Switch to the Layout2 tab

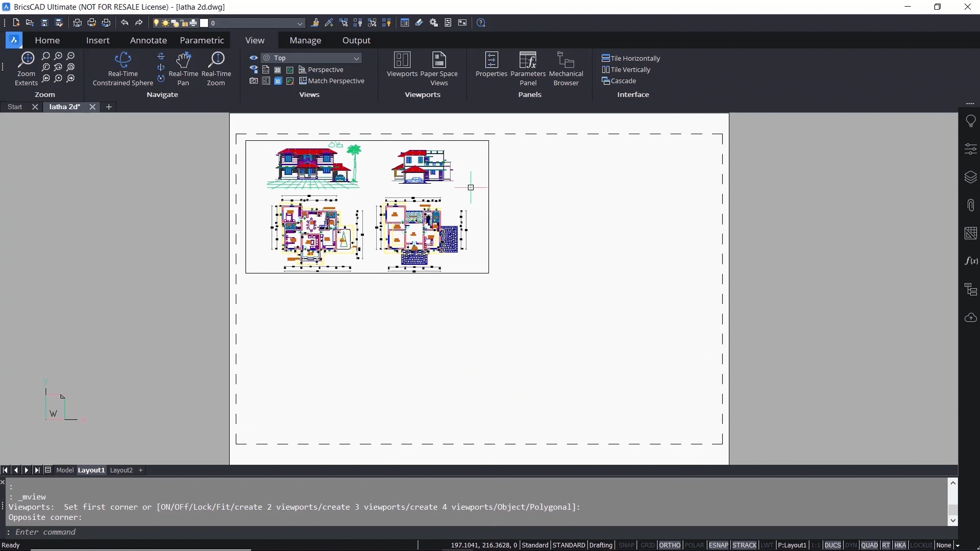(121, 470)
